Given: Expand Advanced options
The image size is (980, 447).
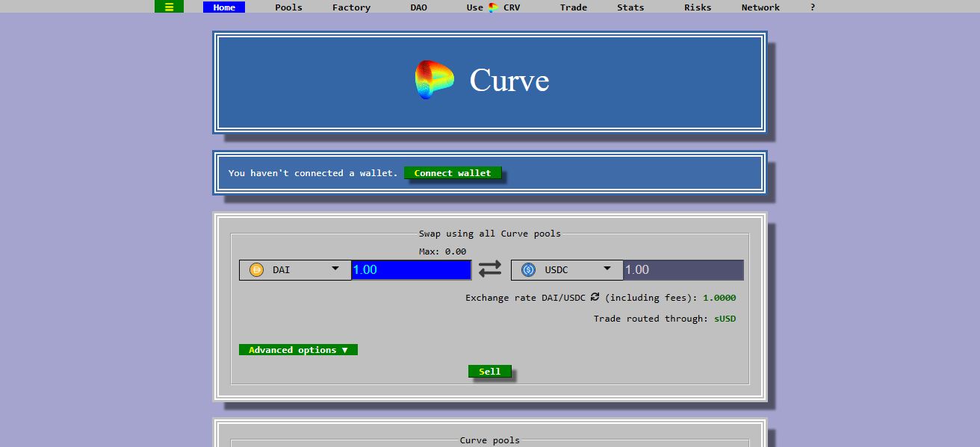Looking at the screenshot, I should [x=298, y=350].
